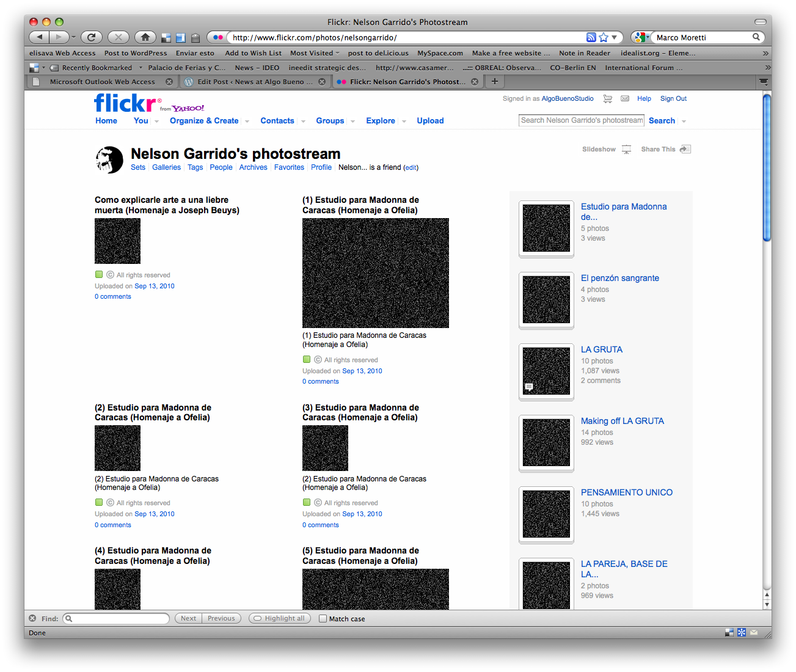Image resolution: width=796 pixels, height=672 pixels.
Task: Switch to Microsoft Outlook Web Access tab
Action: click(102, 82)
